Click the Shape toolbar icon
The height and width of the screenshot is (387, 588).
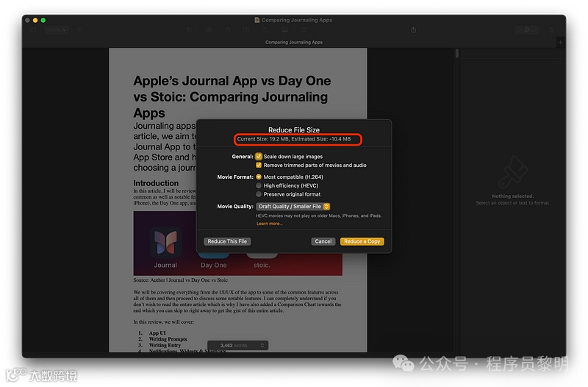coord(265,30)
